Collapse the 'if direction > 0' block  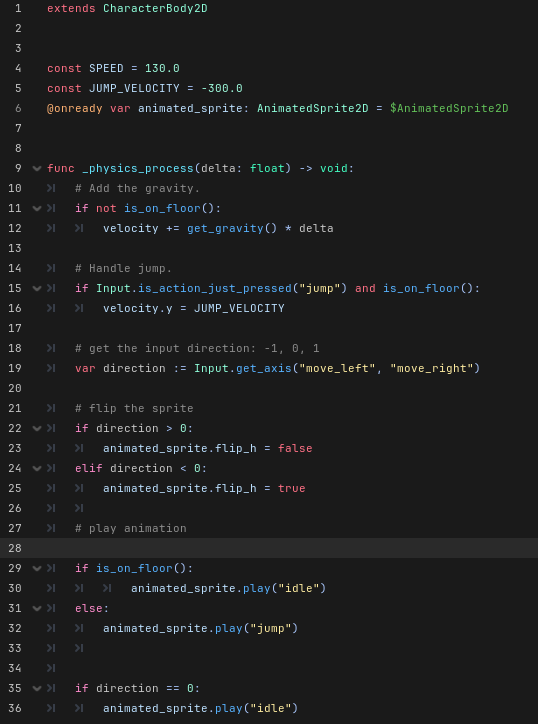37,428
